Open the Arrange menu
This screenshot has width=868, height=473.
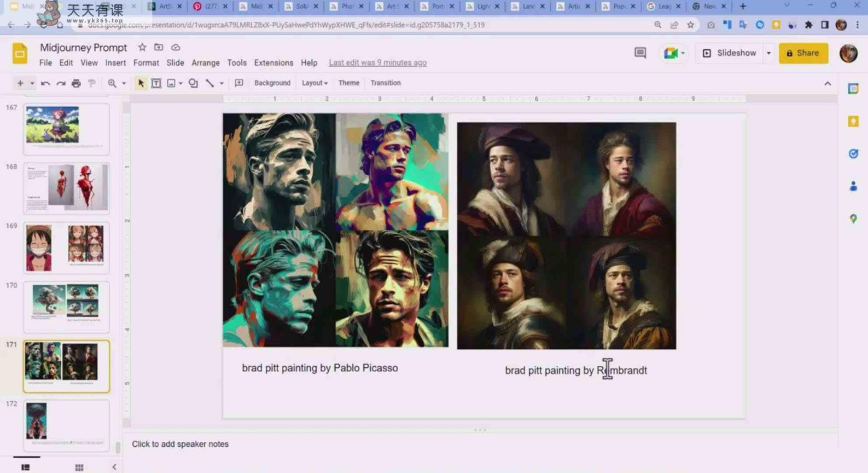[x=206, y=63]
